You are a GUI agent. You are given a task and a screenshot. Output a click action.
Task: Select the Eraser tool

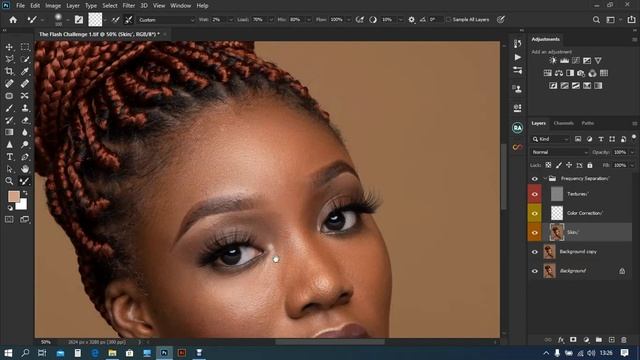(x=25, y=120)
